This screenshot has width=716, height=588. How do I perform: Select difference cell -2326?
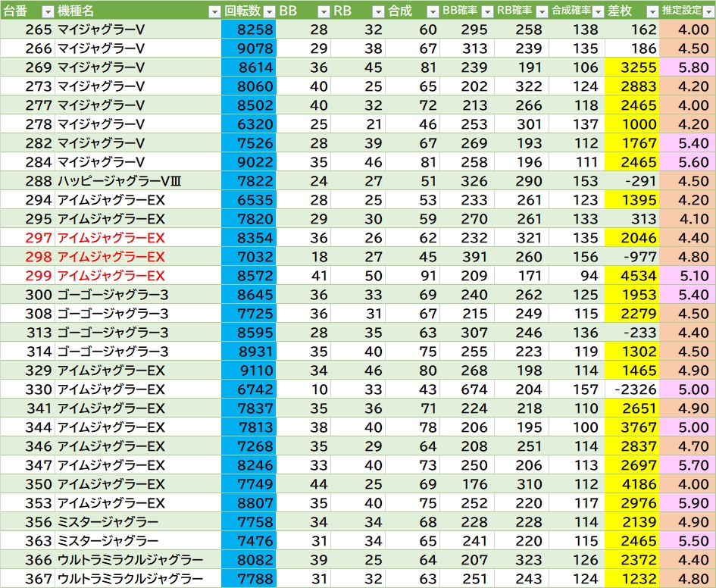632,389
